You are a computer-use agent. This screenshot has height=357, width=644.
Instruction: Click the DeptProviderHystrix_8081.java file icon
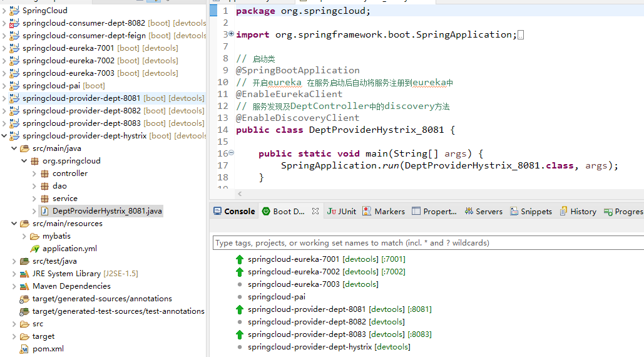[x=45, y=211]
